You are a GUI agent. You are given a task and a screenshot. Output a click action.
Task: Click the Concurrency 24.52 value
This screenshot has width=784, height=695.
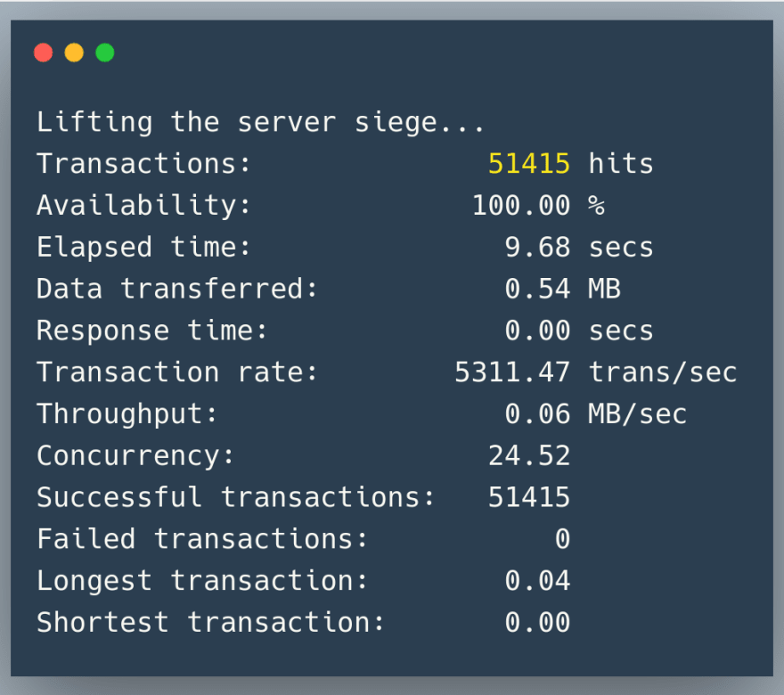click(x=529, y=456)
